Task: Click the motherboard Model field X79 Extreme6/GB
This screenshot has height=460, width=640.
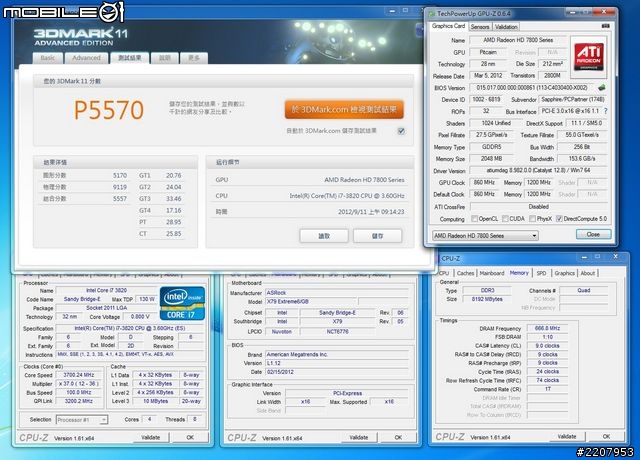Action: [x=311, y=302]
